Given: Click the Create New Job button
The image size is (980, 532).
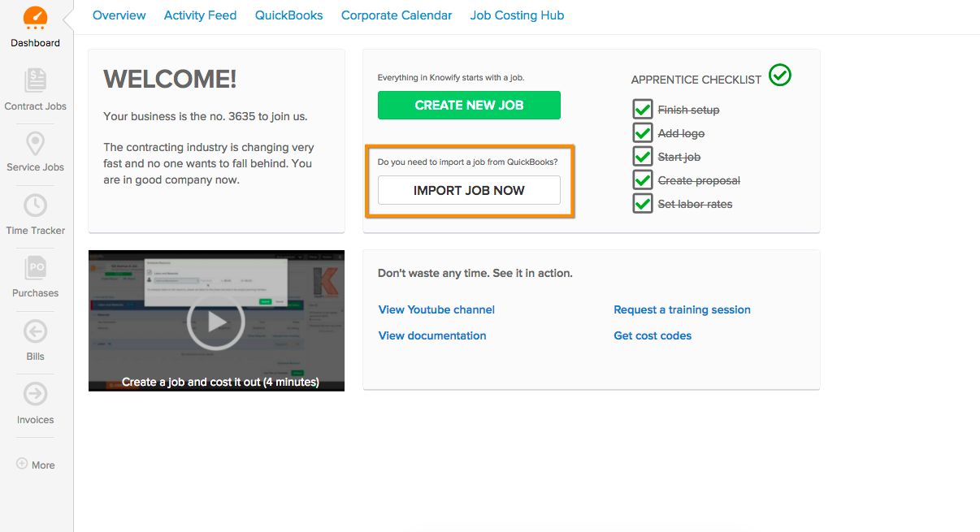Looking at the screenshot, I should click(x=469, y=105).
